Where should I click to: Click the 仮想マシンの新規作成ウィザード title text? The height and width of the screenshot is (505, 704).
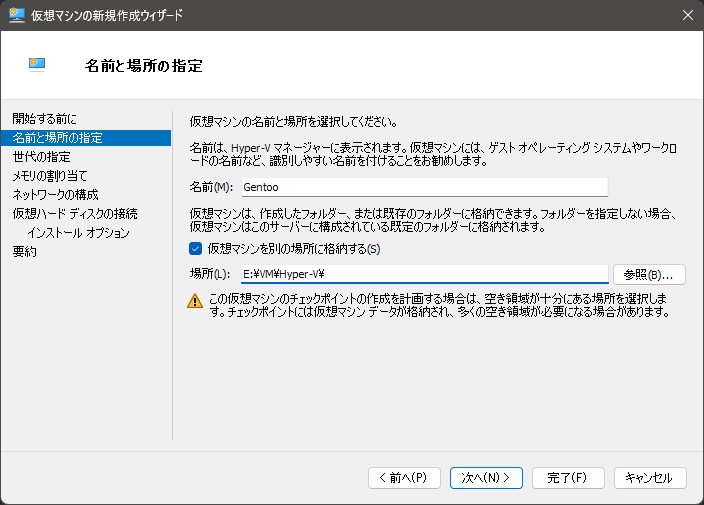point(107,15)
